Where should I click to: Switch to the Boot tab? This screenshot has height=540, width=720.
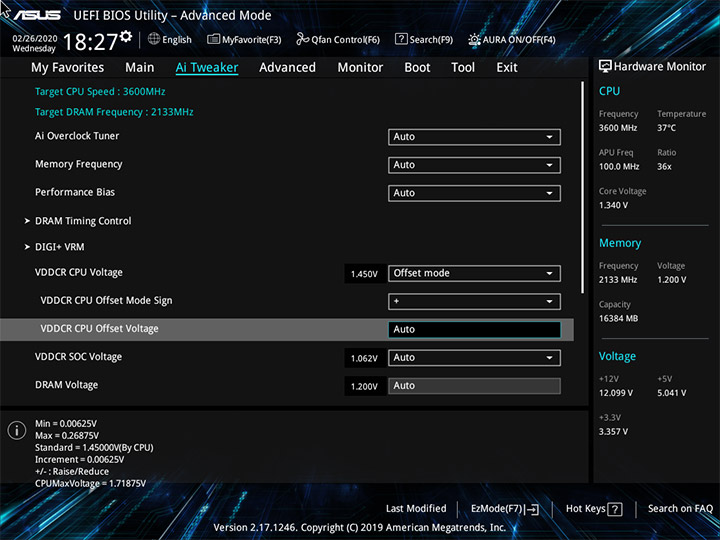tap(417, 68)
